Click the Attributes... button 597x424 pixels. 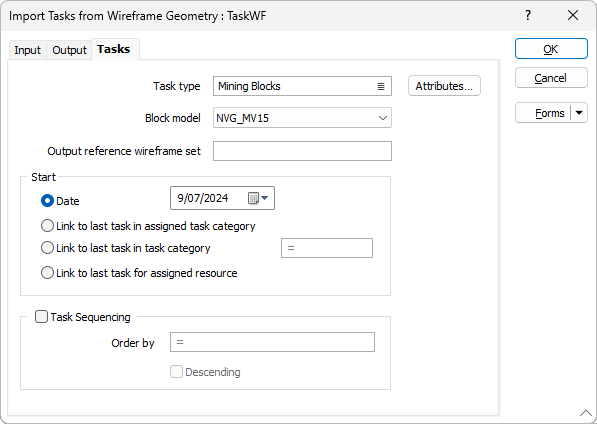tap(444, 86)
